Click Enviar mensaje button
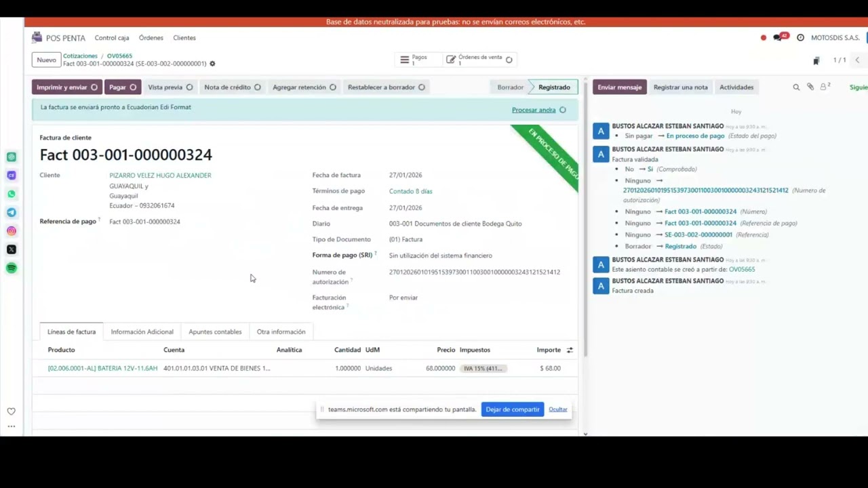Image resolution: width=868 pixels, height=488 pixels. [619, 87]
